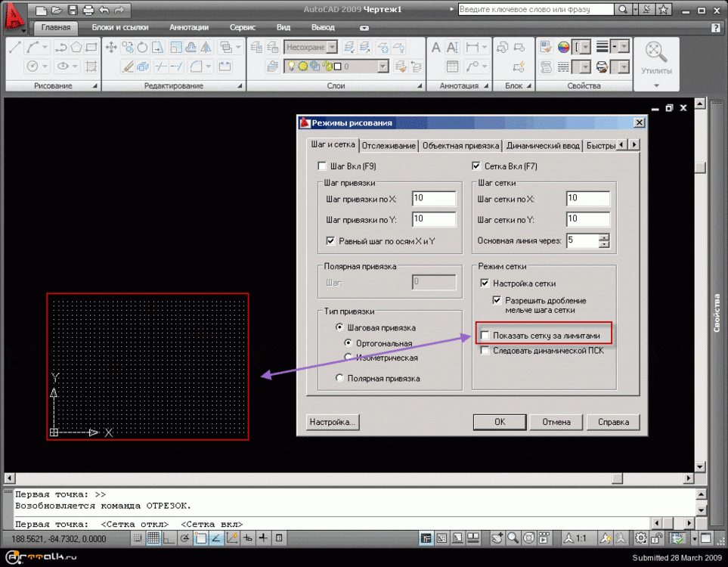Select the Move tool in editing panel
The image size is (728, 567).
tap(111, 47)
